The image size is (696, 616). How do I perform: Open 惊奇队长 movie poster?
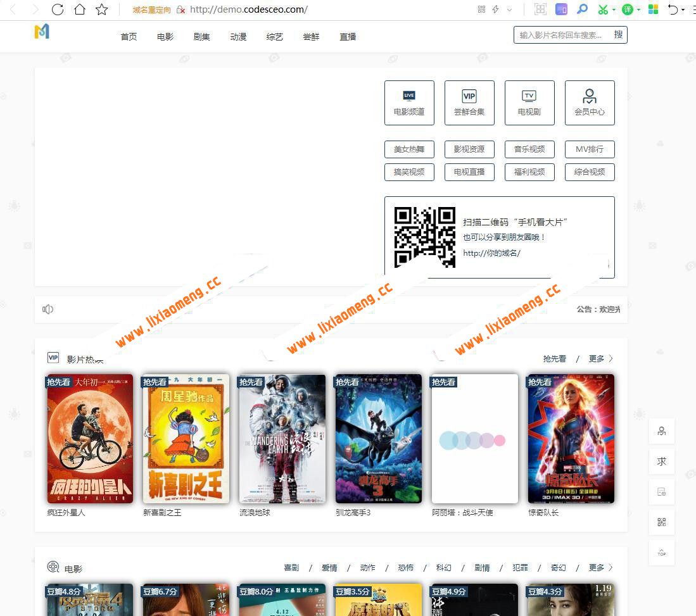(571, 439)
